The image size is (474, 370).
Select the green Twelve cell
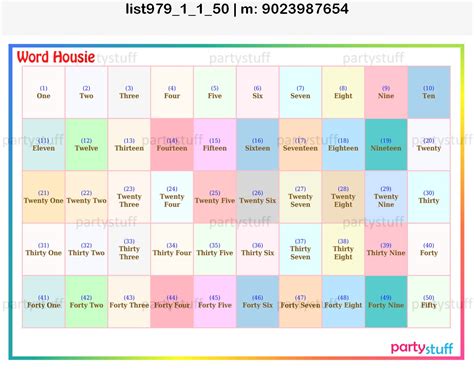point(86,145)
